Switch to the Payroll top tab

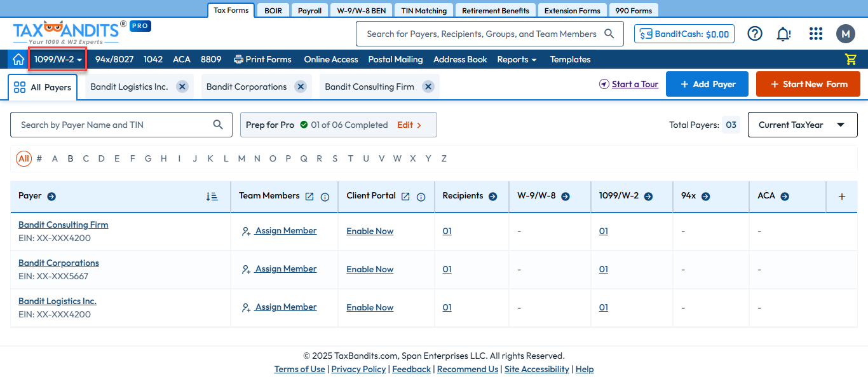[310, 10]
